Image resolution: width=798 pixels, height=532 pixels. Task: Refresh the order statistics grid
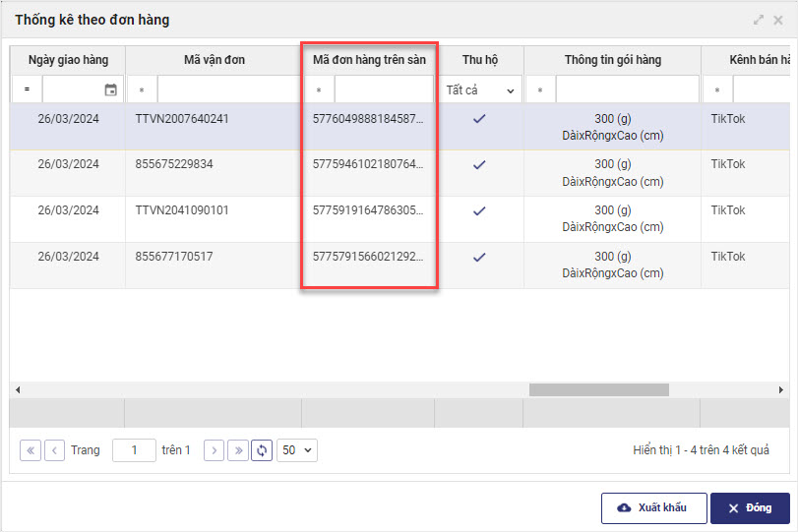click(262, 450)
